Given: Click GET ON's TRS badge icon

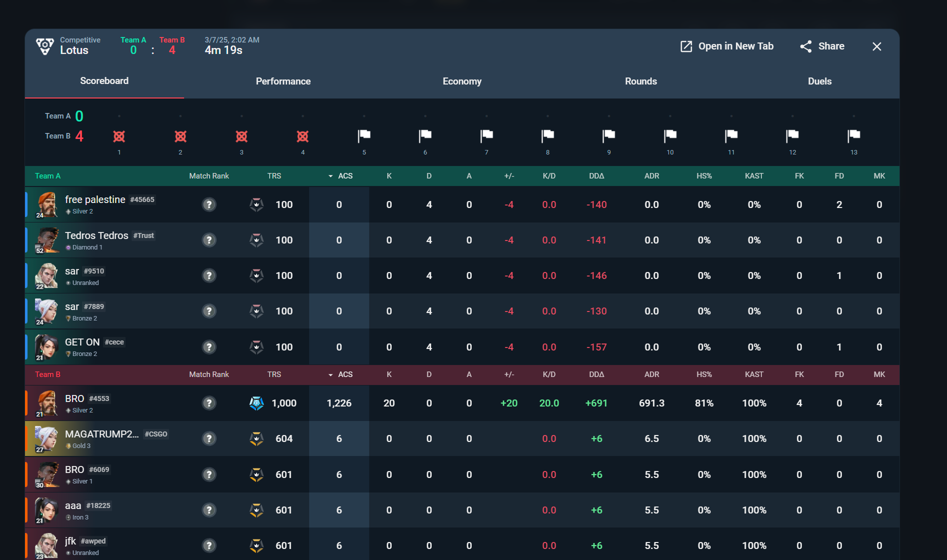Looking at the screenshot, I should pos(257,347).
